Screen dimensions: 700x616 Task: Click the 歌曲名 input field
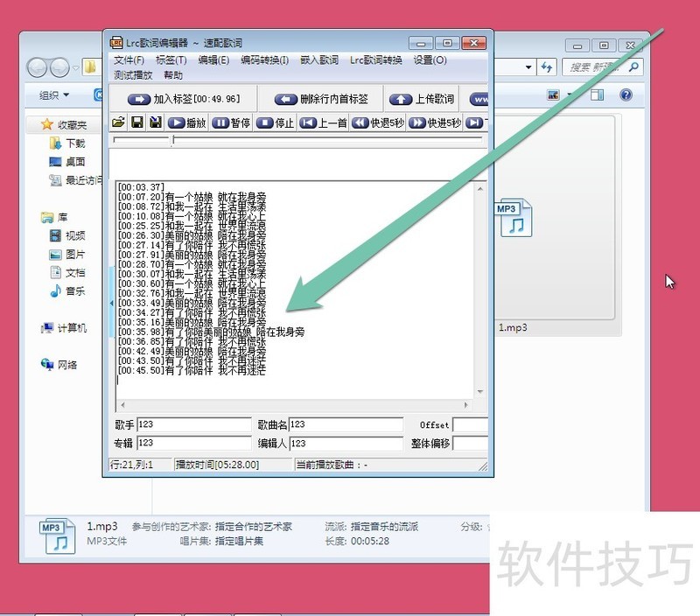click(x=346, y=424)
